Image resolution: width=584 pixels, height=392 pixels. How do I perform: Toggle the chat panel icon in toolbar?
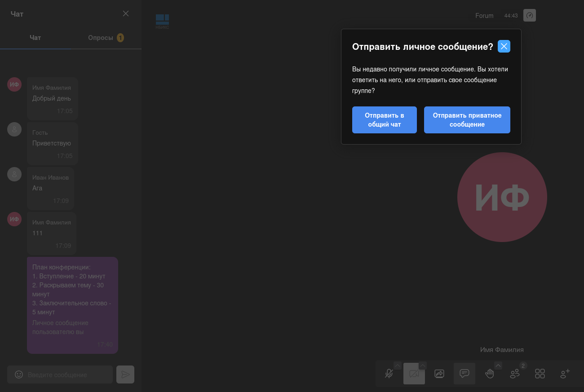click(x=465, y=374)
